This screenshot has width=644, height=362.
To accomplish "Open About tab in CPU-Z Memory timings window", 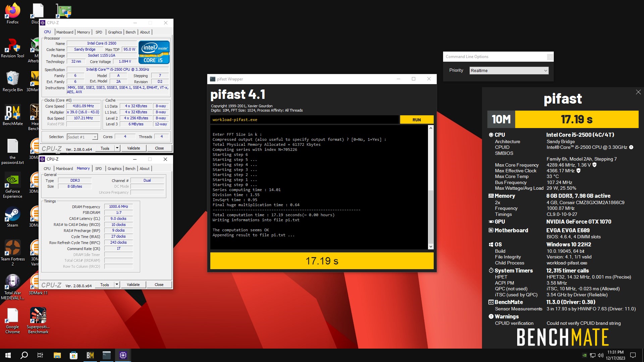I will pos(145,169).
